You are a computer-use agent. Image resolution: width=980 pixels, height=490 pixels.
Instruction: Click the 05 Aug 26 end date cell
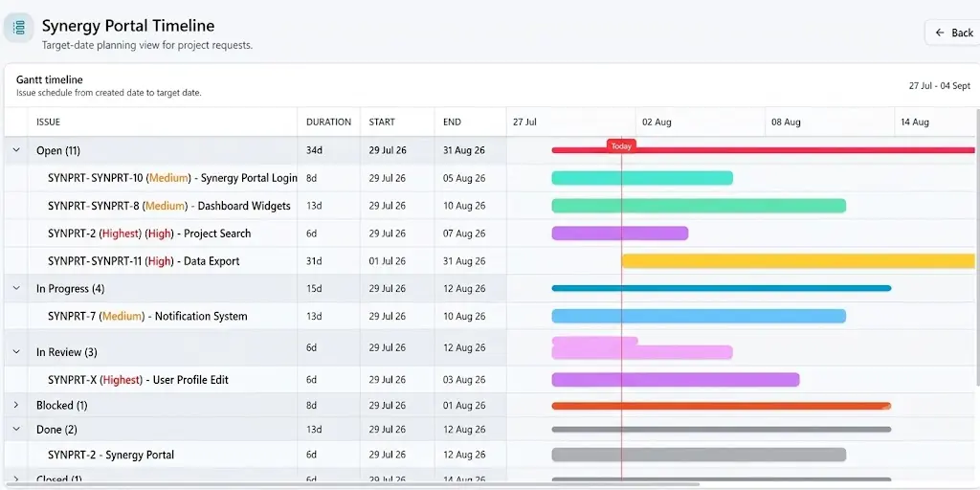coord(464,178)
